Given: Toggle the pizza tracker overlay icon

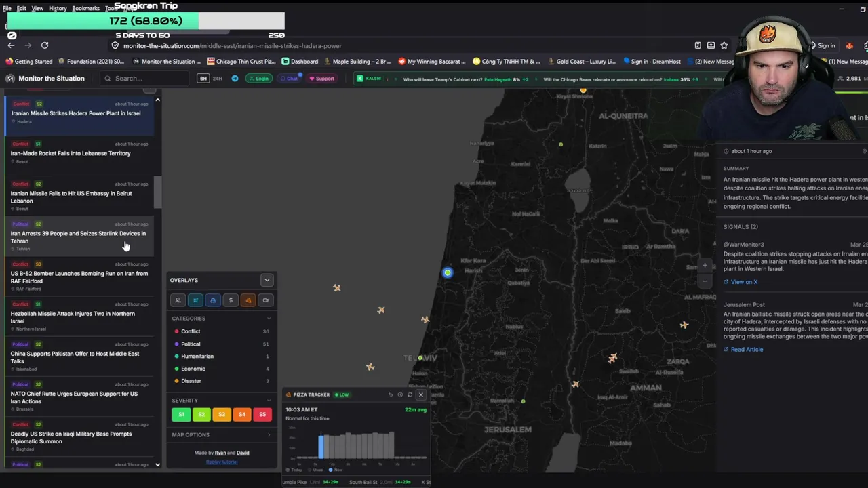Looking at the screenshot, I should [x=248, y=300].
